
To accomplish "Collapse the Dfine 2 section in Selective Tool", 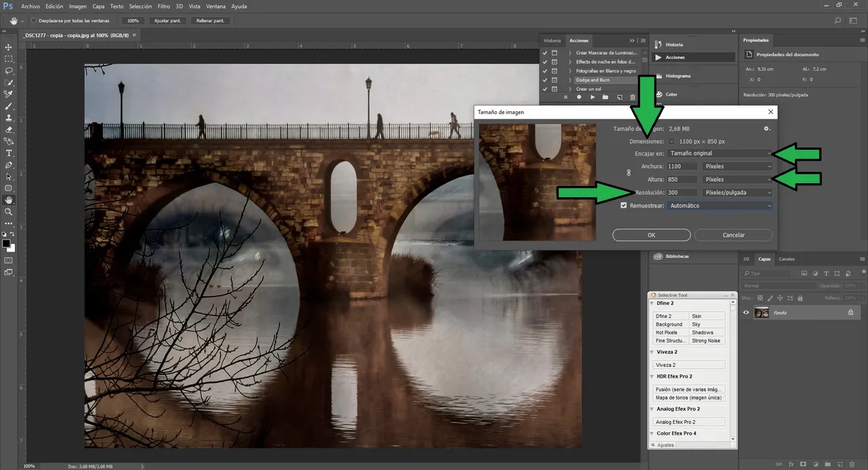I will click(654, 304).
